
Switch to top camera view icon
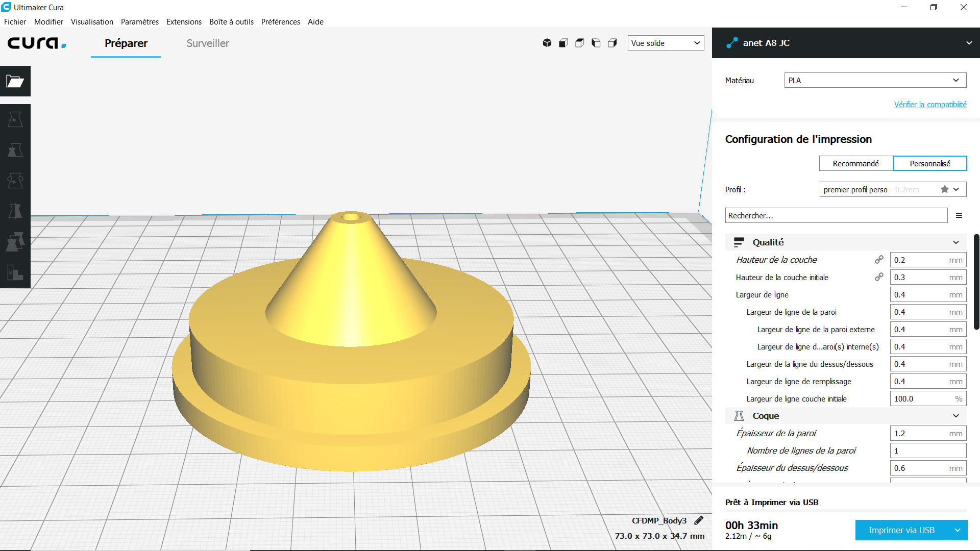(580, 43)
